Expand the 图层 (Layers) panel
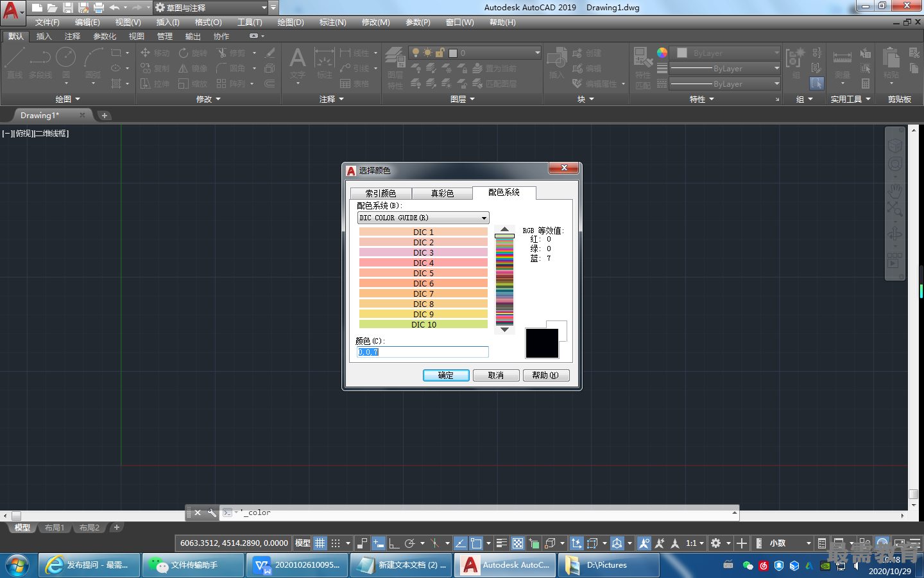The image size is (924, 578). pos(463,99)
